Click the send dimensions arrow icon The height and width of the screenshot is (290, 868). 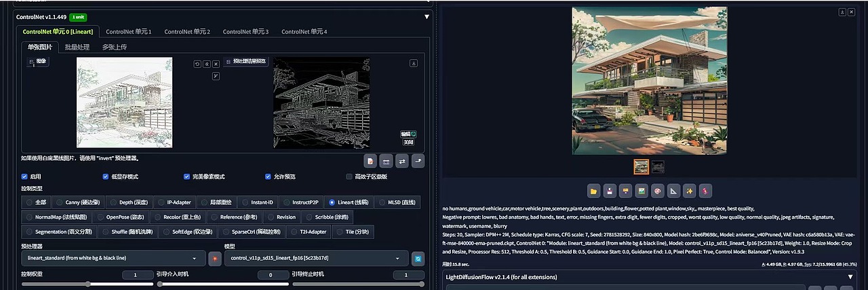tap(418, 161)
